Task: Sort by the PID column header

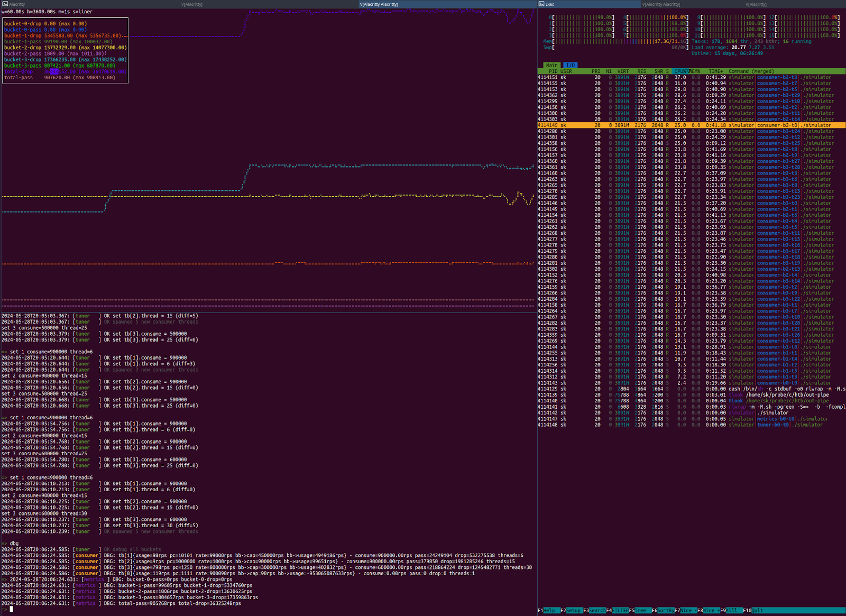Action: (x=553, y=71)
